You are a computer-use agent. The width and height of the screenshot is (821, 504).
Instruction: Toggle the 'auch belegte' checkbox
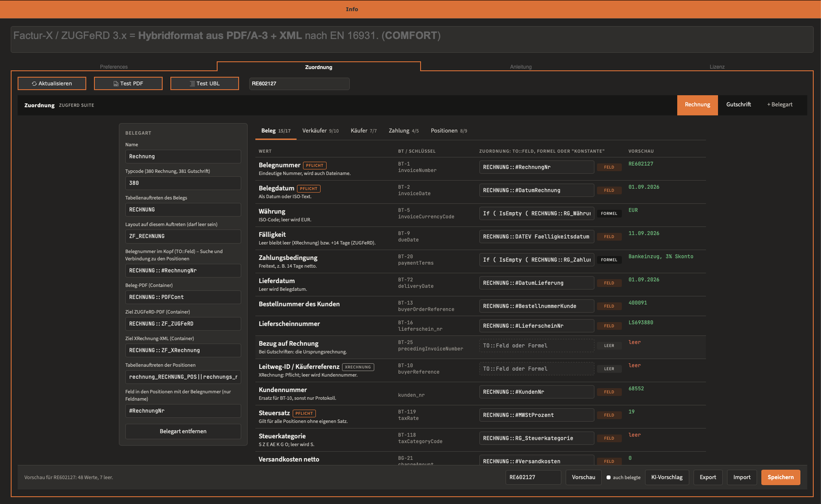pyautogui.click(x=609, y=478)
